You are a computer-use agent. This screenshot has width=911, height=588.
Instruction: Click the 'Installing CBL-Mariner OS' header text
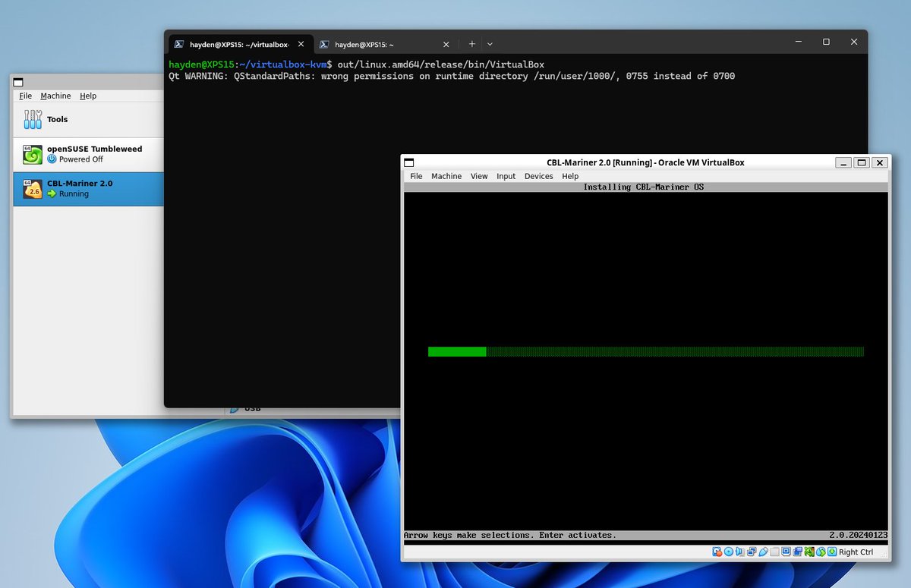(x=644, y=187)
